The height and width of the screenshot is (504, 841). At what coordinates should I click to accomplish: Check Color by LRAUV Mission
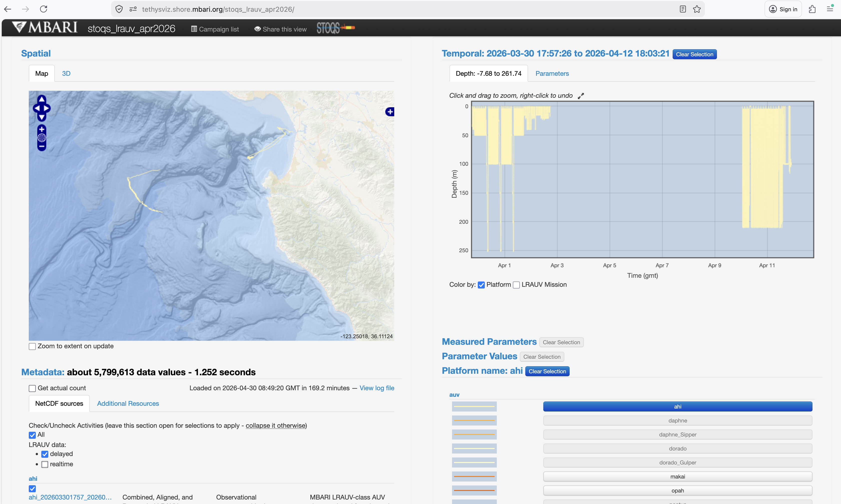(x=516, y=285)
